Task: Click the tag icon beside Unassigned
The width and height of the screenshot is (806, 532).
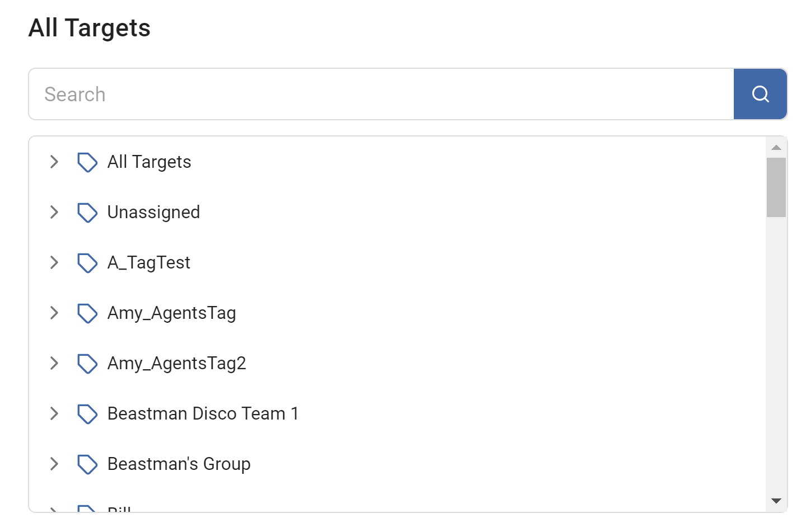Action: point(87,213)
